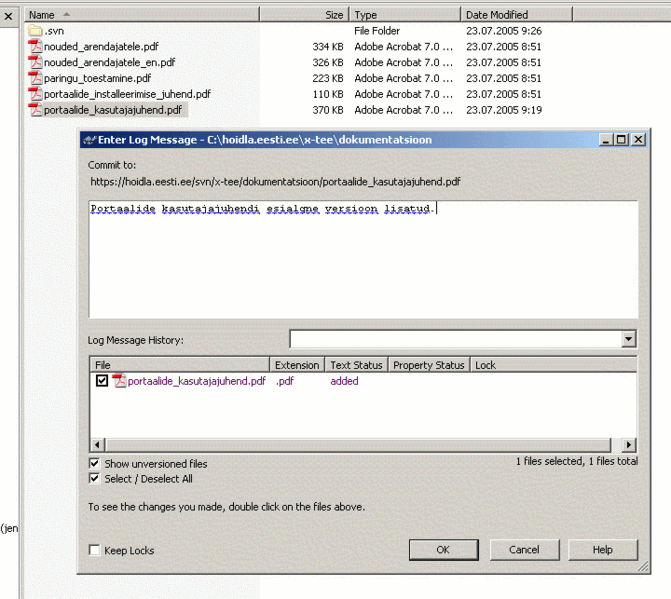Close the explorer side pane with X

(8, 17)
